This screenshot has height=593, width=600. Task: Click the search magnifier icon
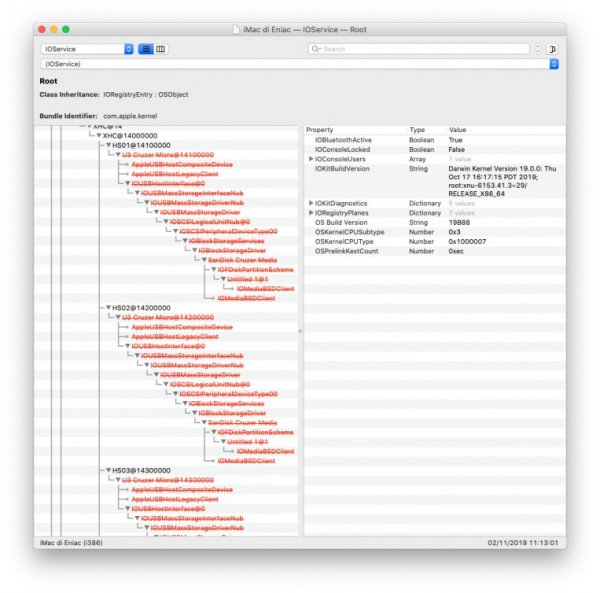click(316, 49)
